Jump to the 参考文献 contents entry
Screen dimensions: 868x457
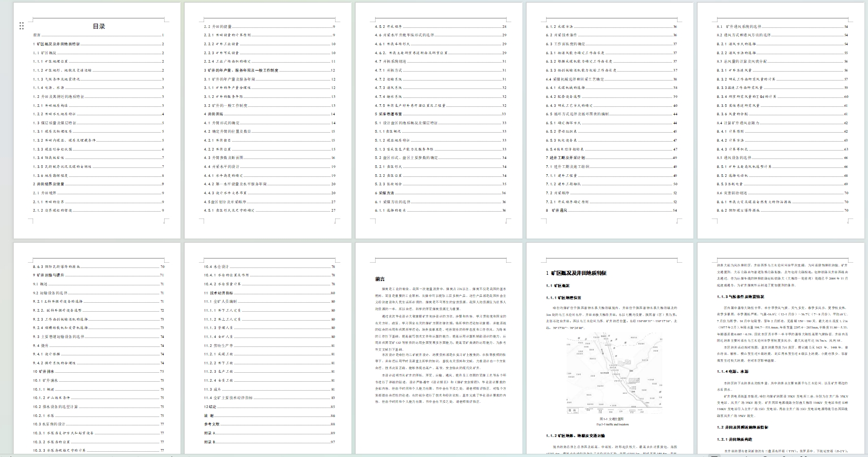pos(269,424)
